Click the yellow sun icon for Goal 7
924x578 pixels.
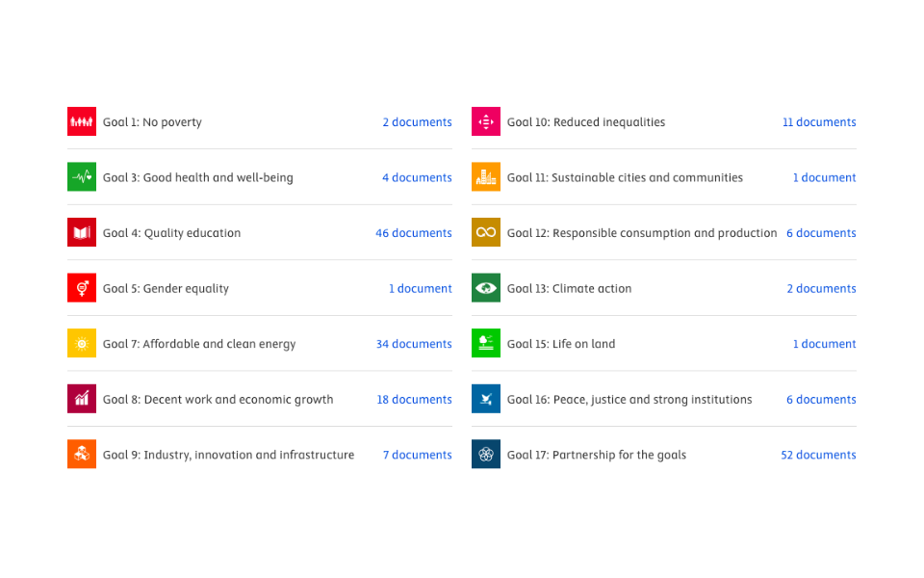[x=82, y=343]
